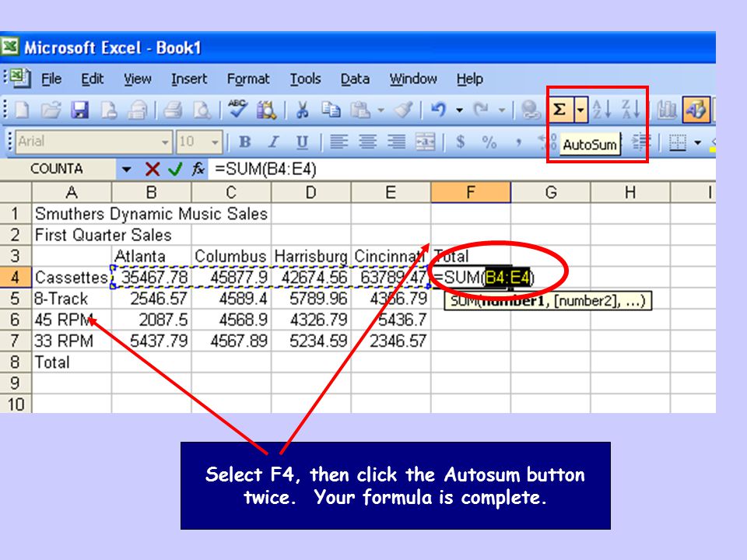Select row 8 header
Image resolution: width=747 pixels, height=560 pixels.
click(x=16, y=362)
